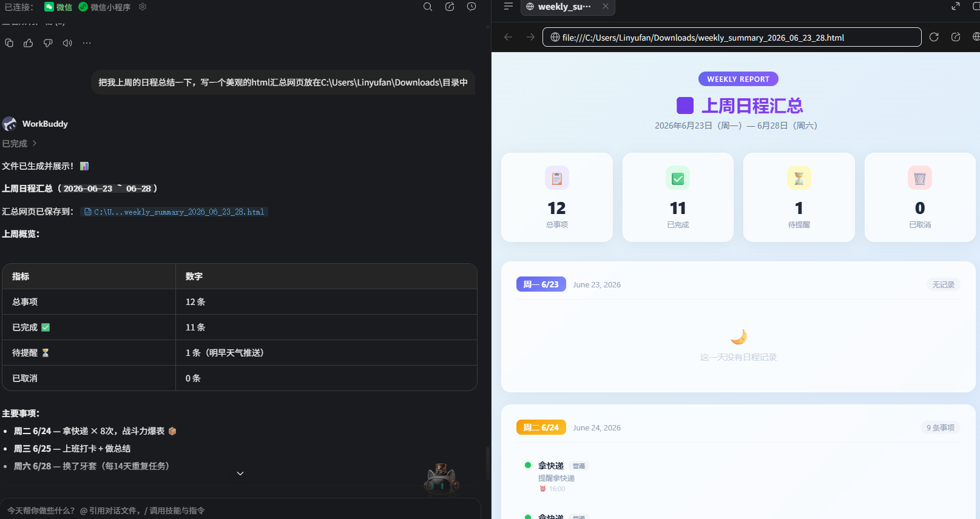
Task: Click the 无记录 label
Action: coord(943,285)
